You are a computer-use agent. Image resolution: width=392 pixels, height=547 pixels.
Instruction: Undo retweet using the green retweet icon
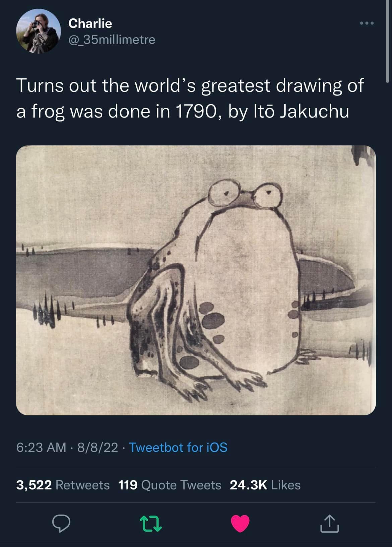(x=151, y=524)
